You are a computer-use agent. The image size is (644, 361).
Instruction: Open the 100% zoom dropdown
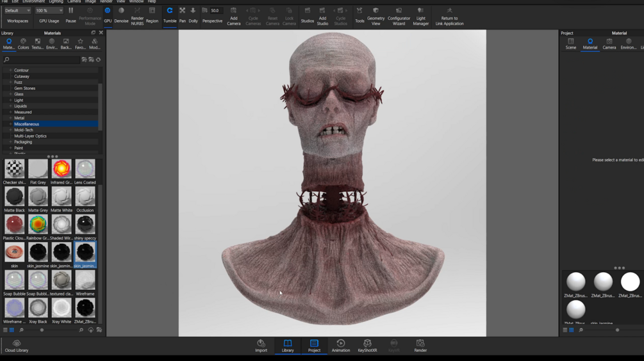(x=49, y=10)
